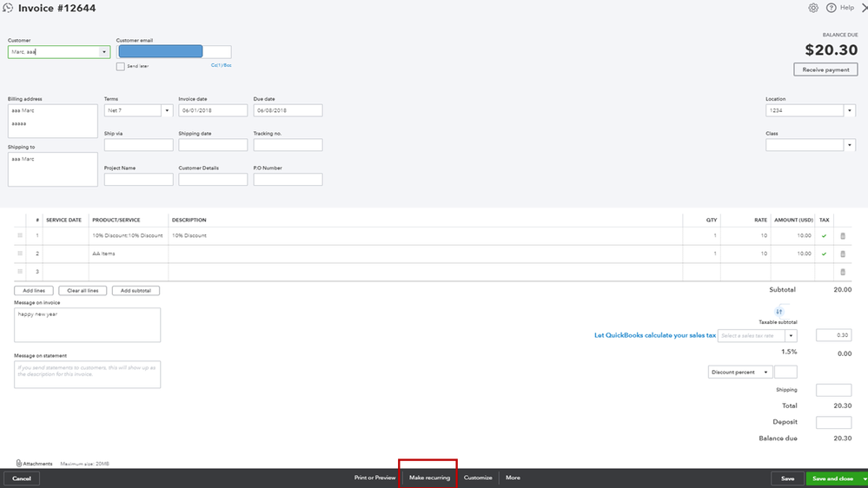Click the 10% Discount product cell
The height and width of the screenshot is (488, 868).
(128, 235)
